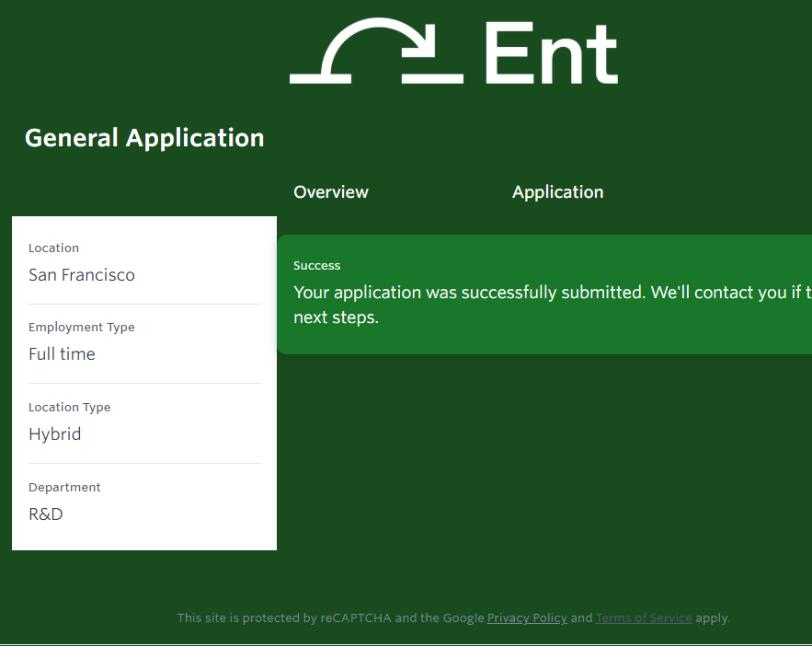Click the Department field label
Viewport: 812px width, 646px height.
click(x=64, y=488)
